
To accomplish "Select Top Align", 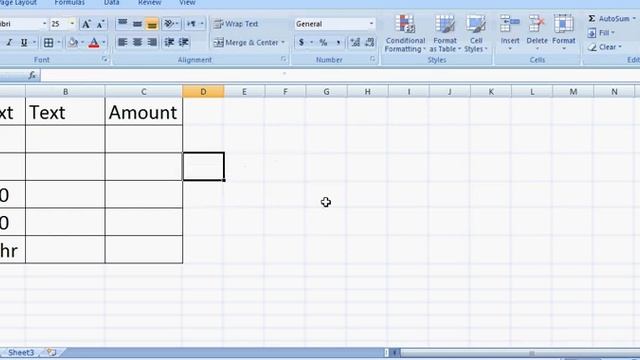I will pyautogui.click(x=122, y=24).
